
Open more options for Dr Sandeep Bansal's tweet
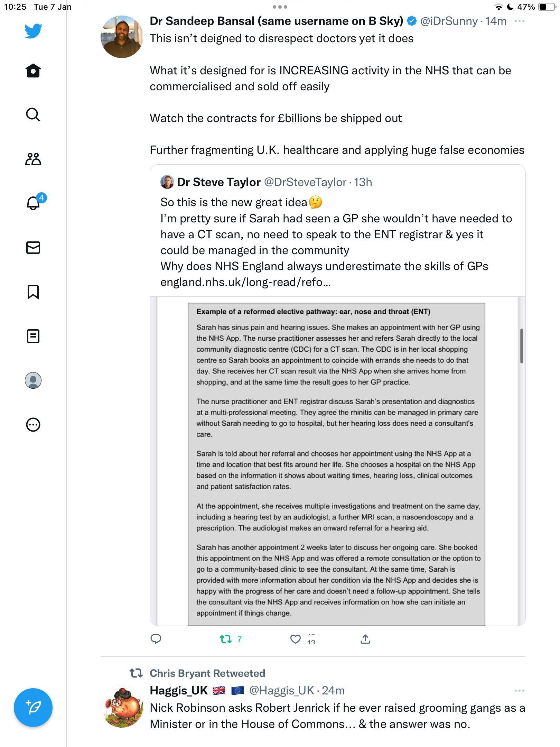(519, 21)
